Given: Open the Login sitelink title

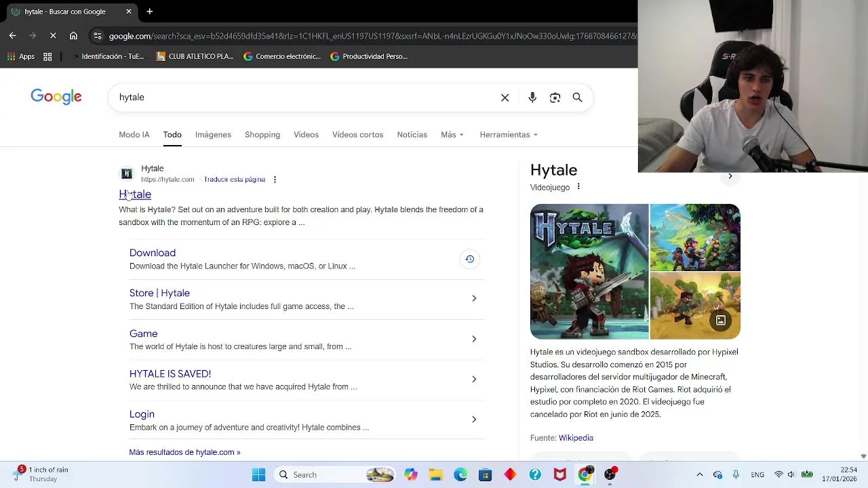Looking at the screenshot, I should (142, 414).
